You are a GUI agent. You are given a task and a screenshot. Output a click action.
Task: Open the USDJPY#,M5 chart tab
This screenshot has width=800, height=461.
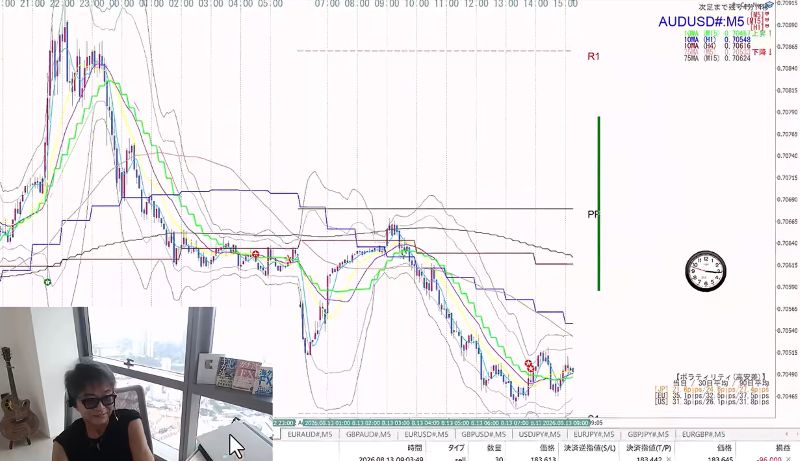point(539,434)
